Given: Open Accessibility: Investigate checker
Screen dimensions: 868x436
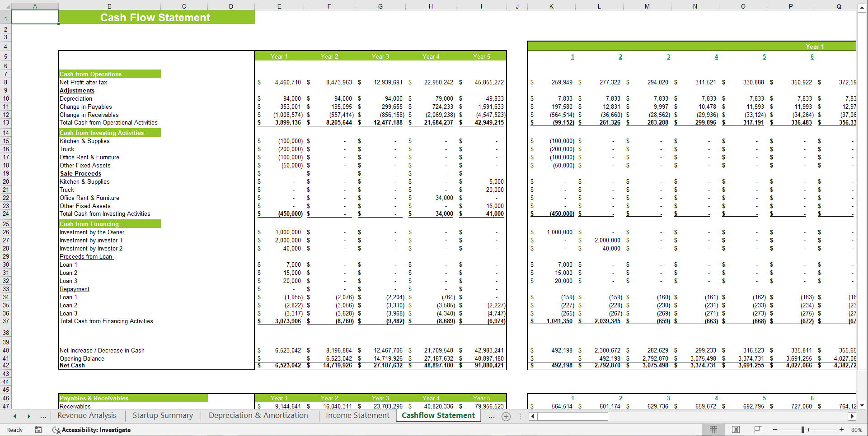Looking at the screenshot, I should pyautogui.click(x=92, y=430).
